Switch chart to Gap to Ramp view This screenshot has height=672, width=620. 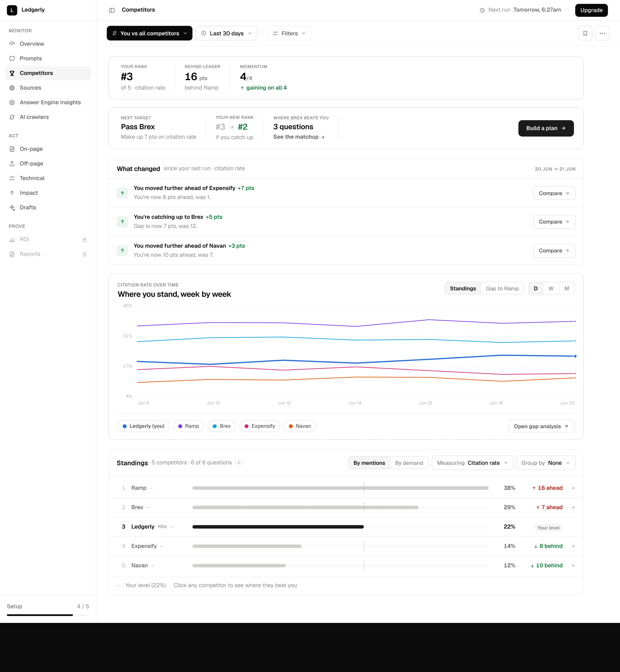point(502,288)
